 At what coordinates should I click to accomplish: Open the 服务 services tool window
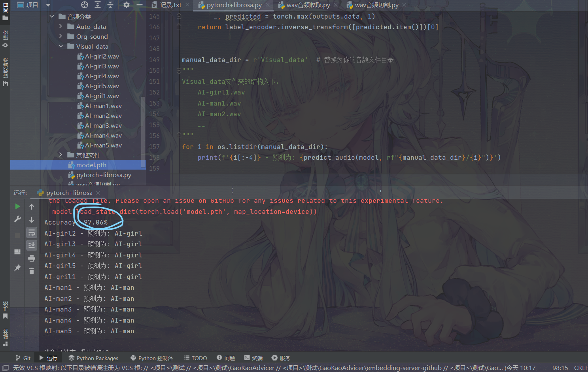[x=281, y=358]
